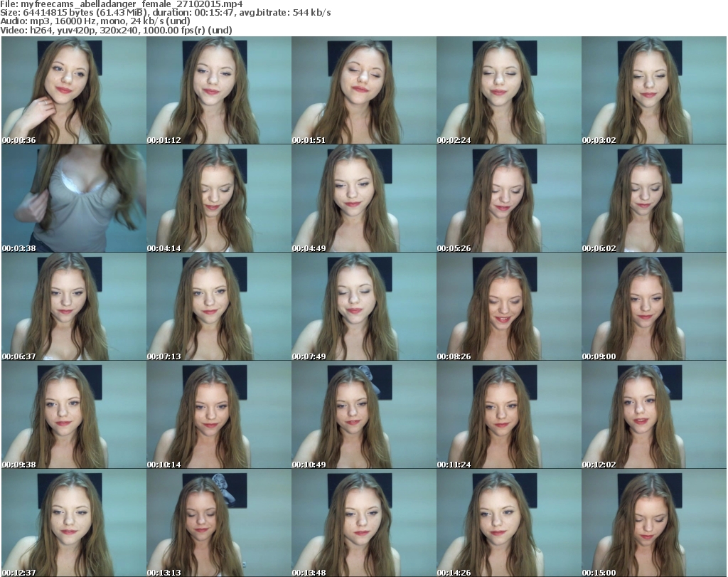Viewport: 728px width, 577px height.
Task: Choose the frame at 00:06:02
Action: tap(654, 198)
